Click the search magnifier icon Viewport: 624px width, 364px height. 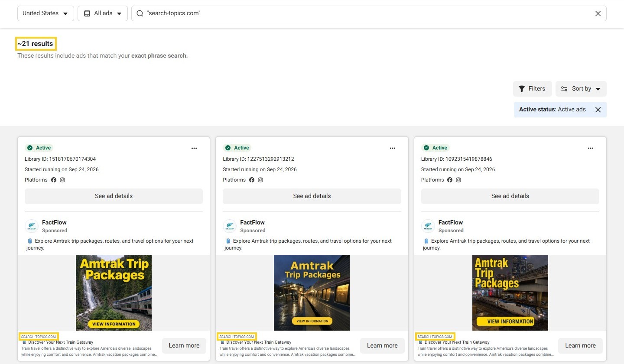pos(140,13)
